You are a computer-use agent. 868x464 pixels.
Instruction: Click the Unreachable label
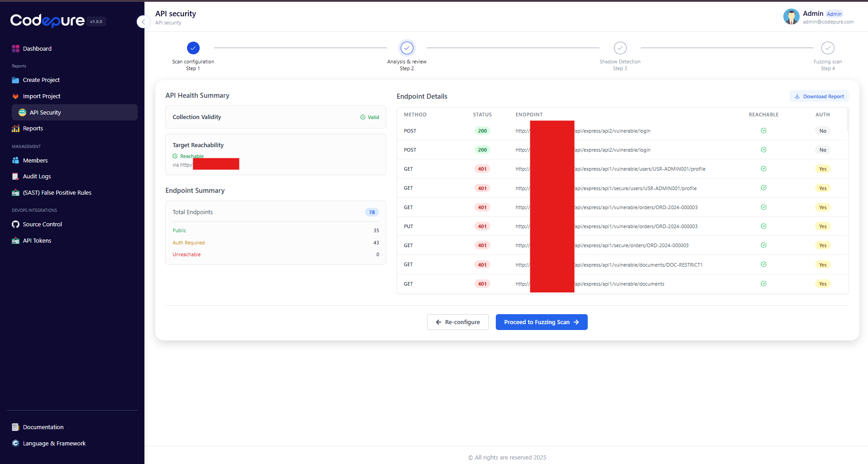click(x=187, y=255)
